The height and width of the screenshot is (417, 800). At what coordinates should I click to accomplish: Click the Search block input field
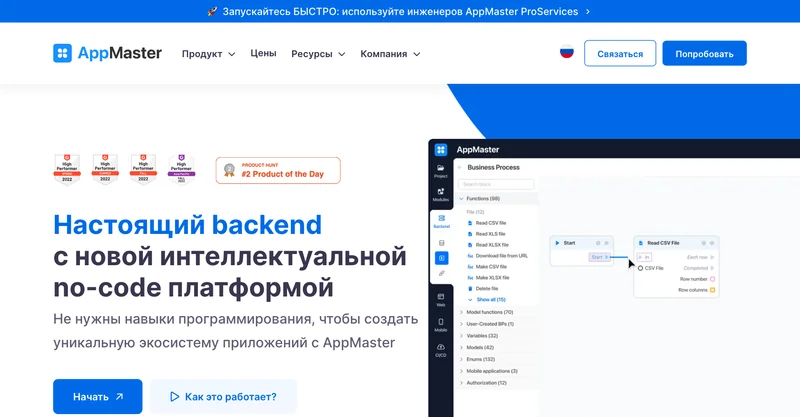[x=495, y=184]
